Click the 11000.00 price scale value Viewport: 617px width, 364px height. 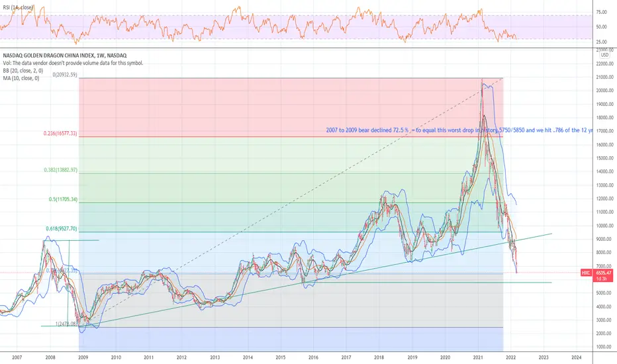tap(605, 212)
